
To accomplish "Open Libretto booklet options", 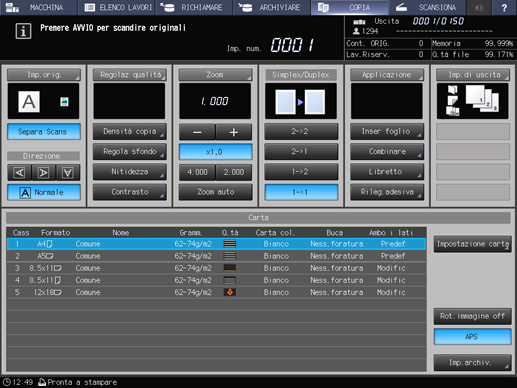I will [x=387, y=172].
